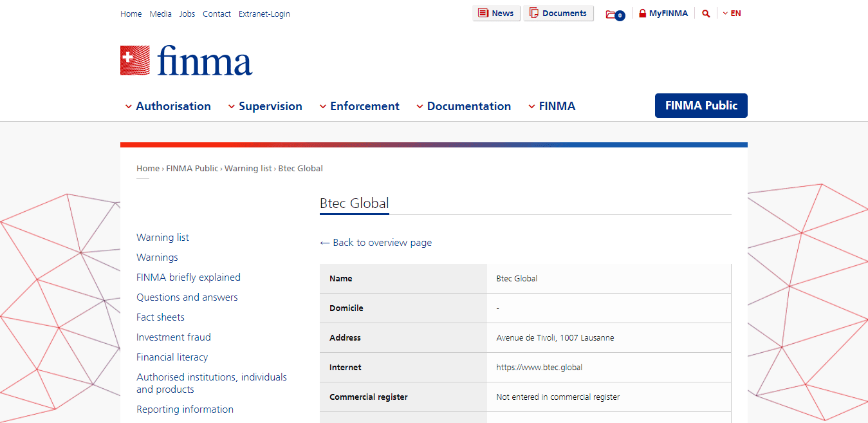This screenshot has height=423, width=868.
Task: Open Documents via its pages icon
Action: (534, 14)
